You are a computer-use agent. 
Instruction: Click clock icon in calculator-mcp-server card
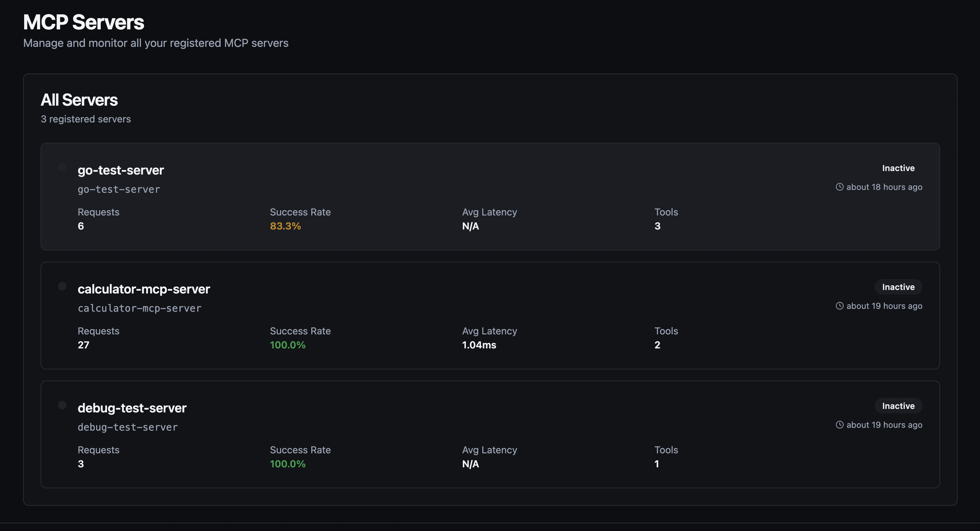coord(839,306)
